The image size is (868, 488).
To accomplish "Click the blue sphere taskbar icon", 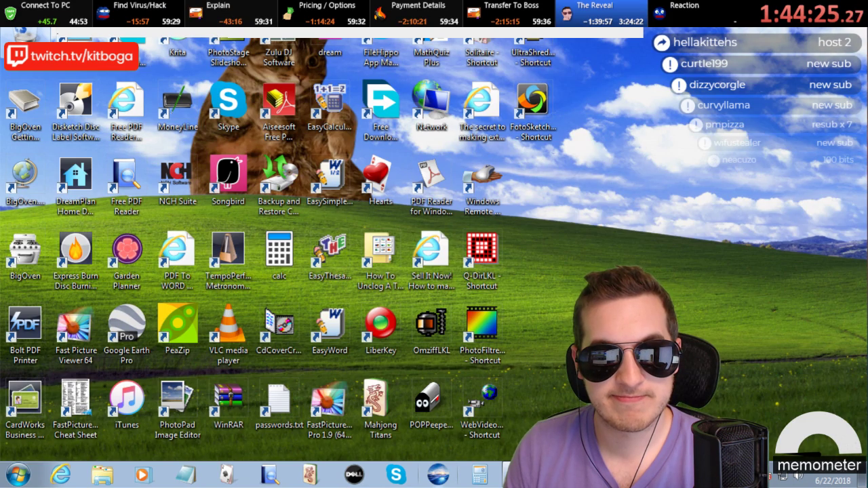I will tap(438, 474).
